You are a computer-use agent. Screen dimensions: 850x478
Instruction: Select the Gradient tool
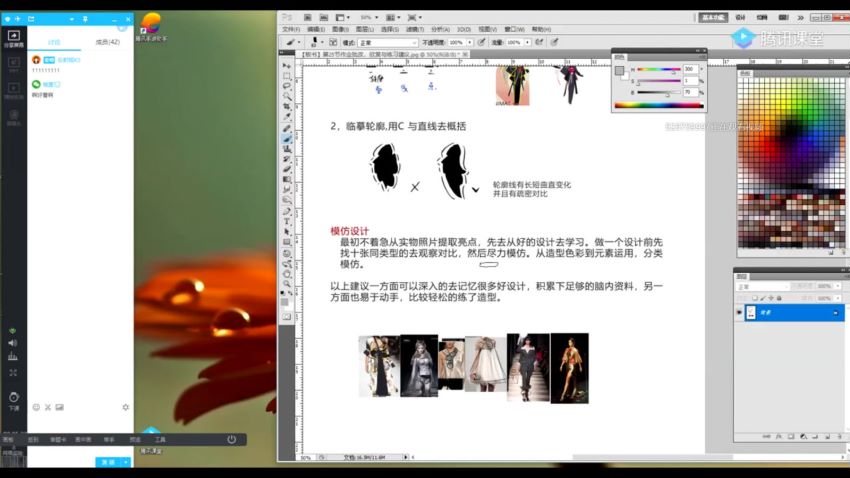pos(287,179)
